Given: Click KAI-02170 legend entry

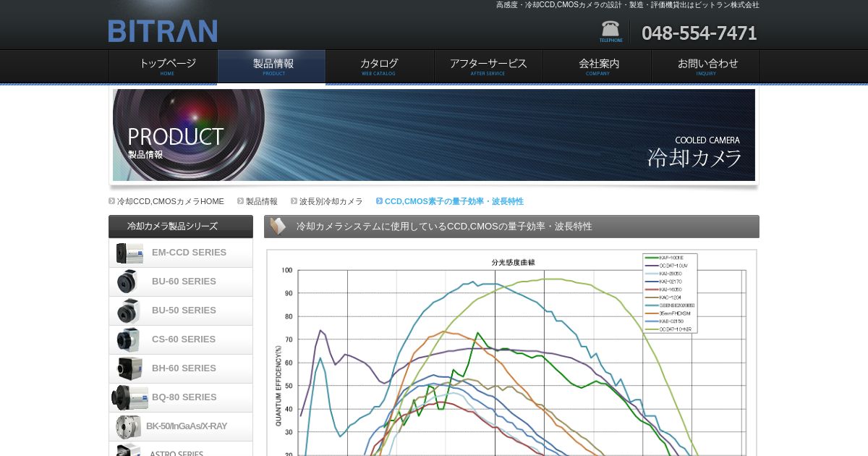Looking at the screenshot, I should click(x=664, y=282).
